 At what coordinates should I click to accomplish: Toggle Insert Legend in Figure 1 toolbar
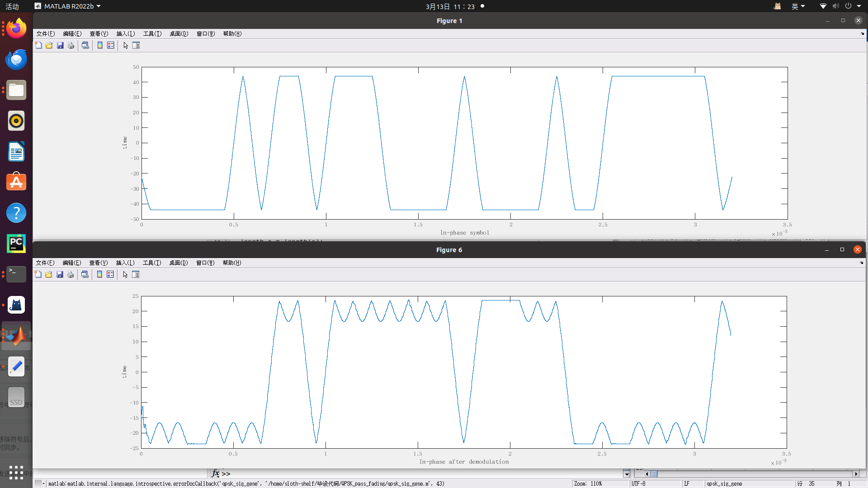pos(111,45)
